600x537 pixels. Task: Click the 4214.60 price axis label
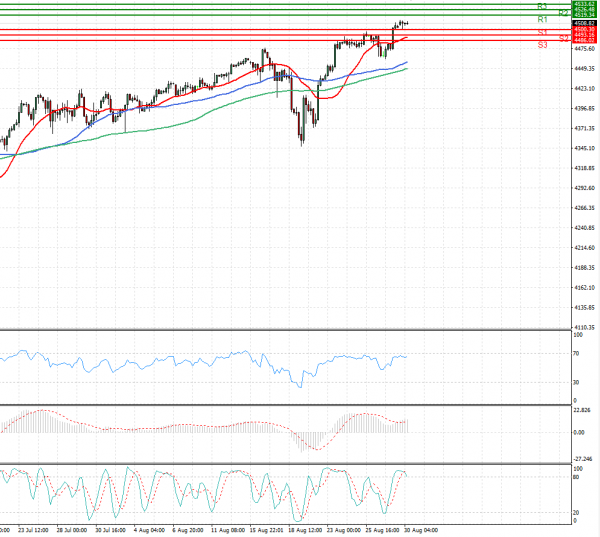(x=584, y=248)
